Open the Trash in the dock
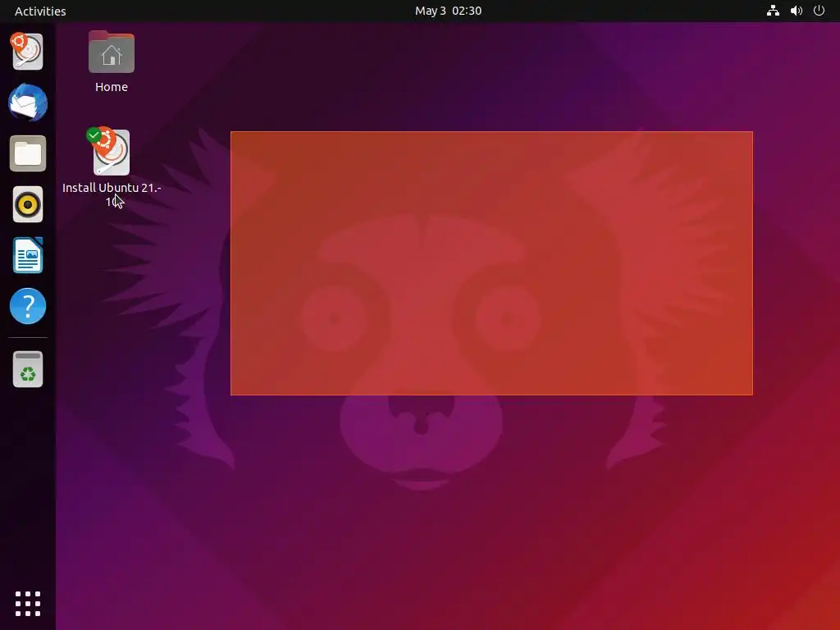The image size is (840, 630). point(28,369)
